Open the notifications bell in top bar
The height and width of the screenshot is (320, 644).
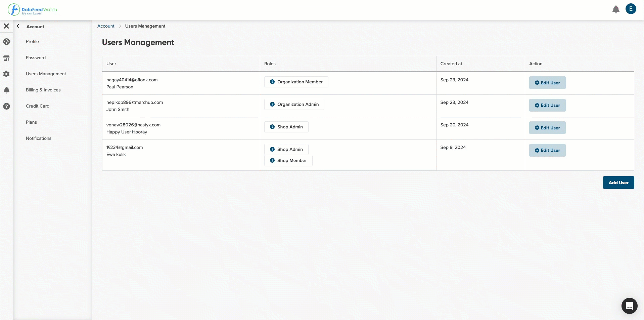coord(616,9)
